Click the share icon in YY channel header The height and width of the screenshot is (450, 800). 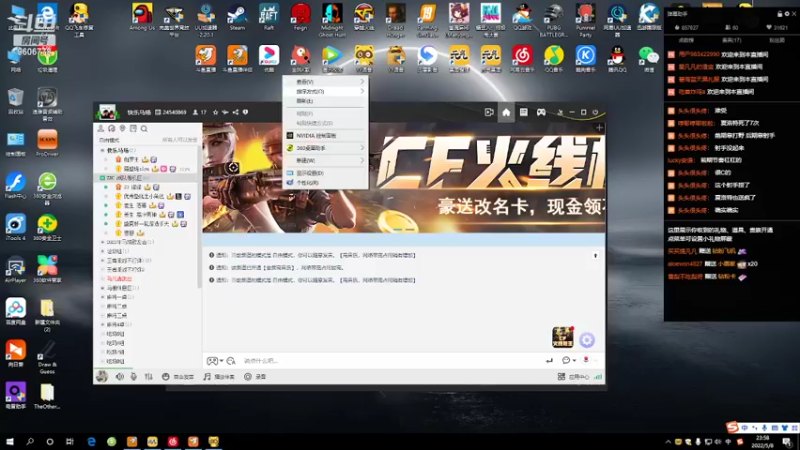[235, 112]
